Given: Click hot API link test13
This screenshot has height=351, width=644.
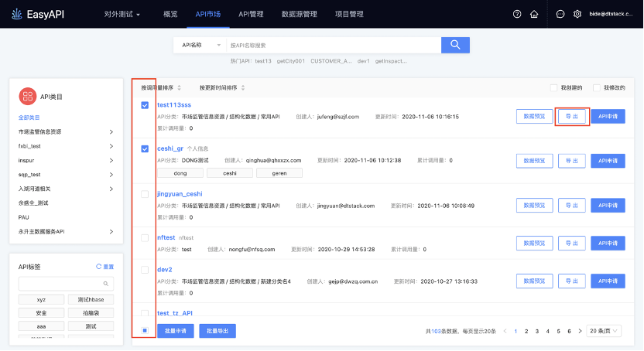Looking at the screenshot, I should coord(263,61).
